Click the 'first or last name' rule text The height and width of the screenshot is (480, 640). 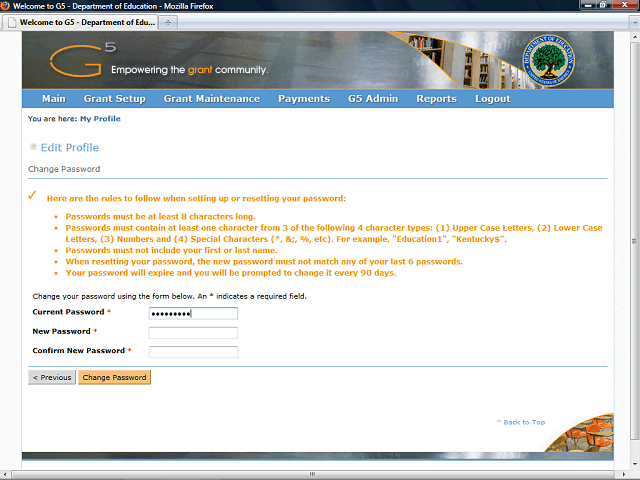point(171,250)
